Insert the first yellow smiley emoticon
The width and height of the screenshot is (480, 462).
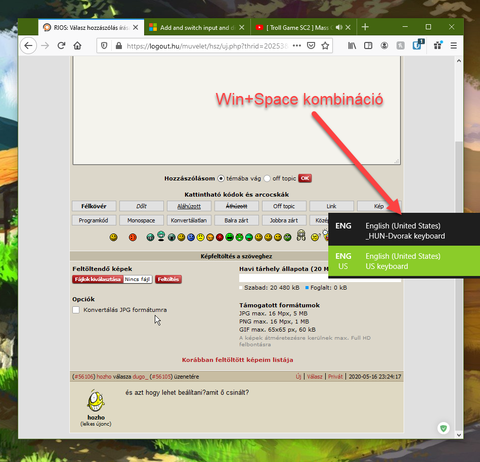point(114,237)
